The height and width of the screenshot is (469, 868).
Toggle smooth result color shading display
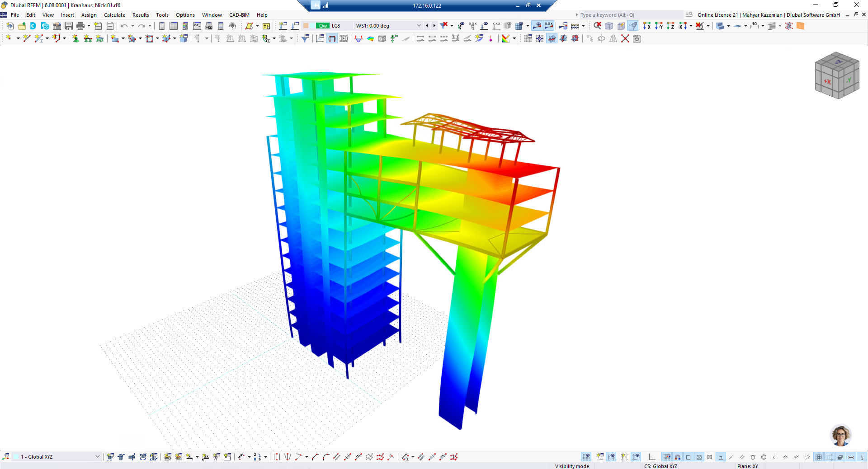pyautogui.click(x=370, y=38)
